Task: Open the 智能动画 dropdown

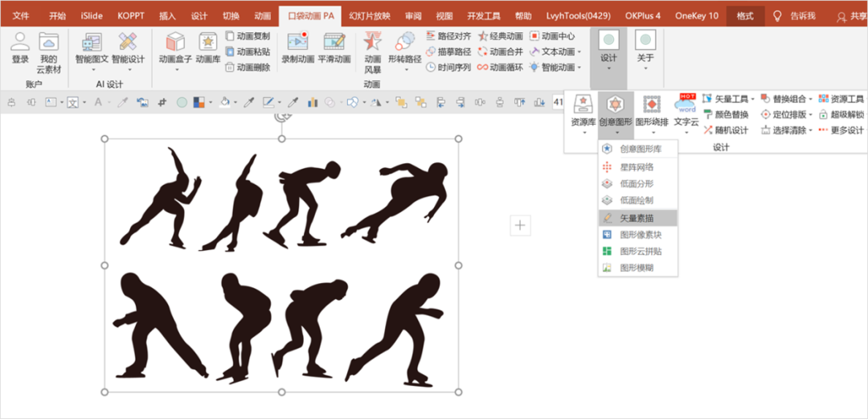Action: pos(579,68)
